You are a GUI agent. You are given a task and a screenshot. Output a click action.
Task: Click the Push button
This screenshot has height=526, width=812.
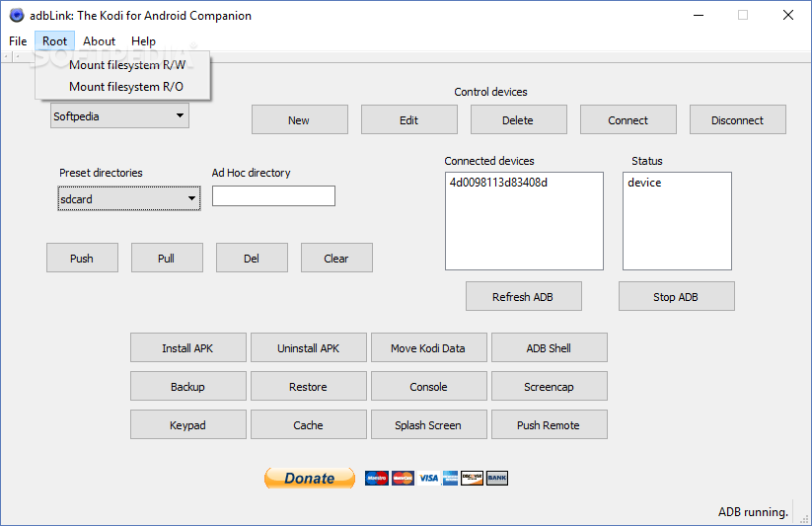(82, 258)
